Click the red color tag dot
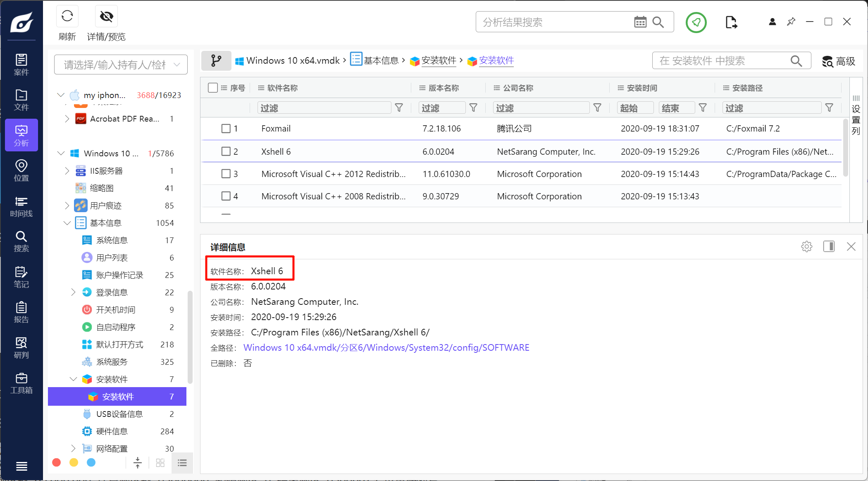868x481 pixels. click(57, 462)
